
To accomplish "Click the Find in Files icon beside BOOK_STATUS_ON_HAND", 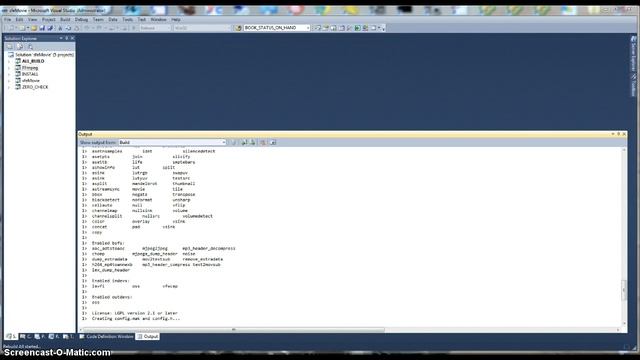I will click(x=238, y=28).
